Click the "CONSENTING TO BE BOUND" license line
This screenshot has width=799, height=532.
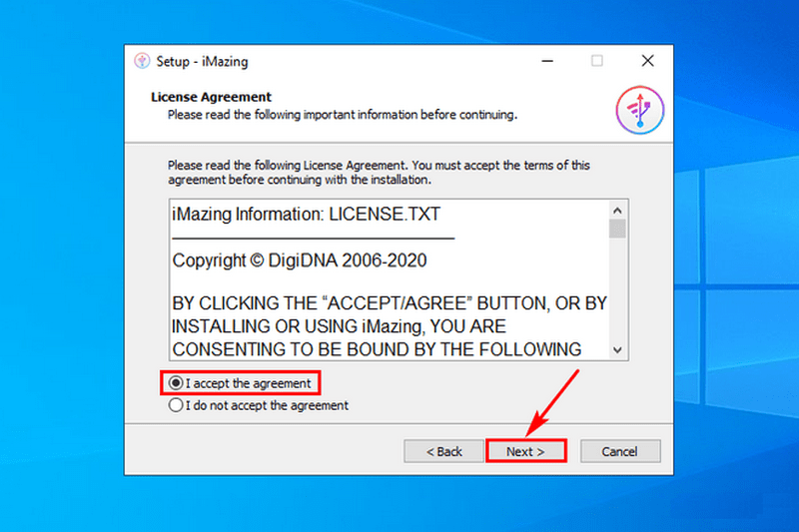click(378, 349)
